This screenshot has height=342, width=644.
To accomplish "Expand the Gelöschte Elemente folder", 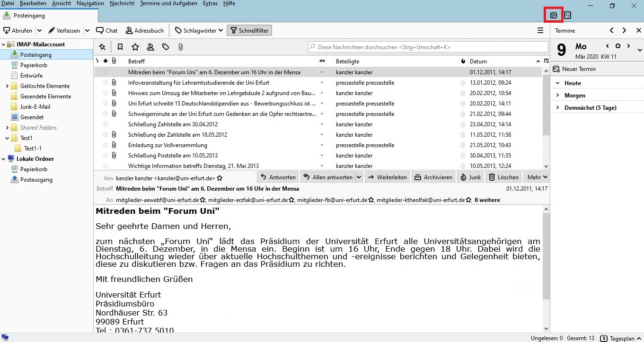I will 7,86.
